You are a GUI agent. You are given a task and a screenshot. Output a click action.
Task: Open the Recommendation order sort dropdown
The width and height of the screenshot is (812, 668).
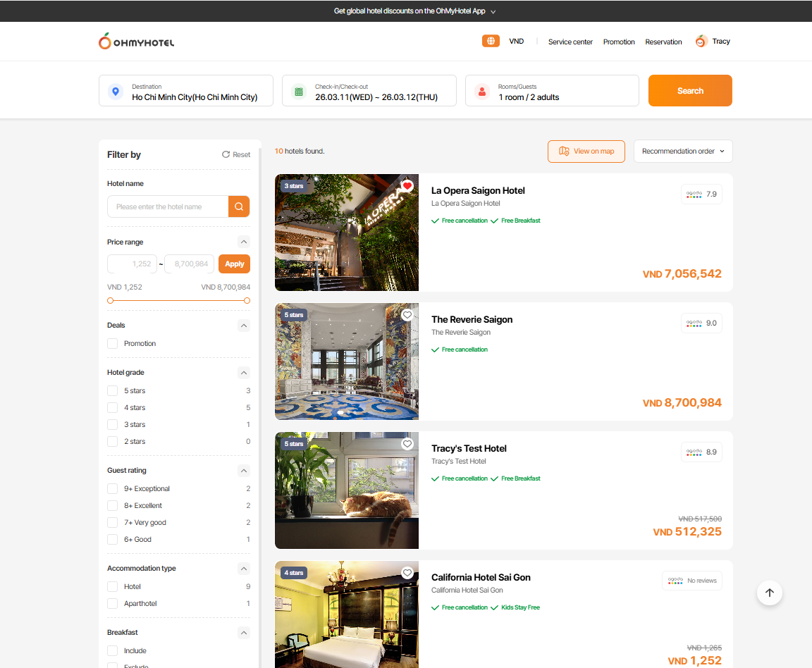pos(683,151)
